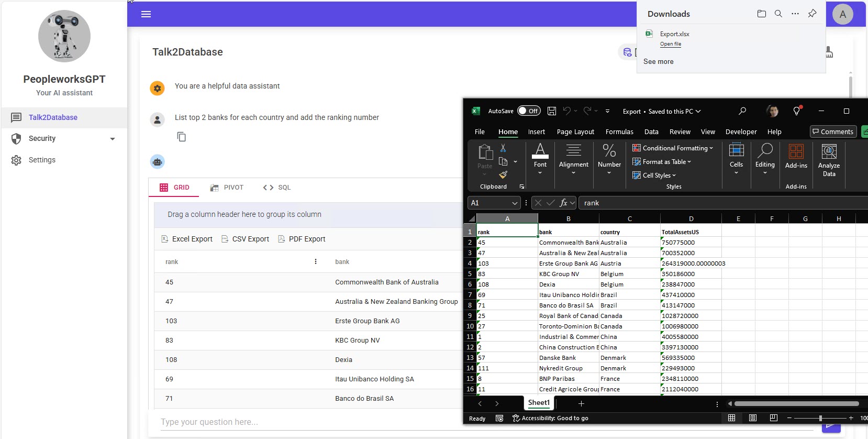Click the copy icon under the question
The height and width of the screenshot is (439, 868).
pos(181,137)
